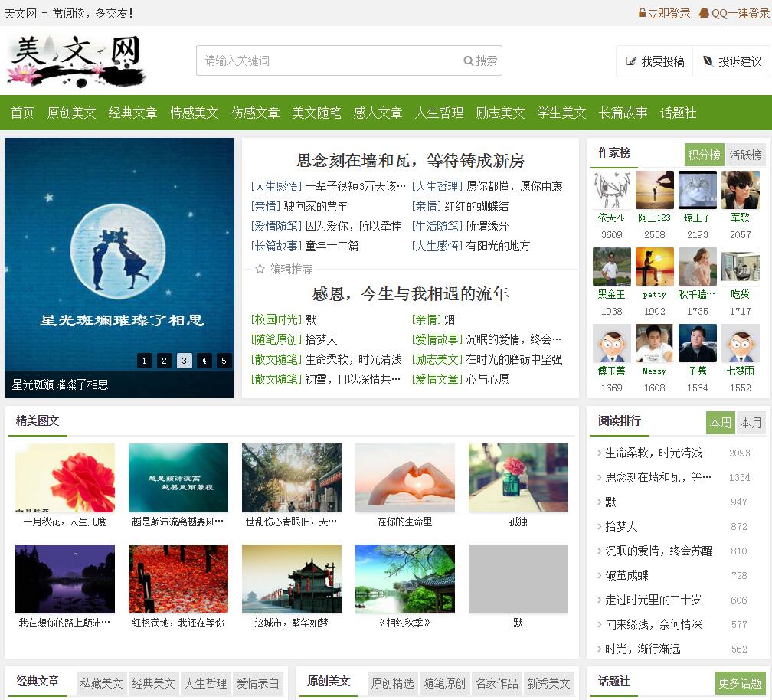Image resolution: width=772 pixels, height=700 pixels.
Task: Open author 七梦雨's cartoon avatar
Action: [x=740, y=343]
